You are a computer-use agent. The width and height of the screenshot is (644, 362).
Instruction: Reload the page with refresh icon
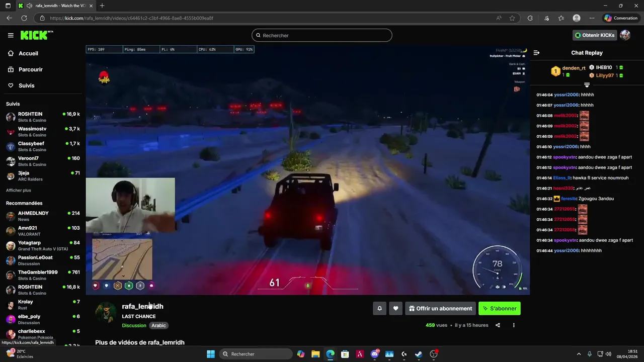click(24, 18)
